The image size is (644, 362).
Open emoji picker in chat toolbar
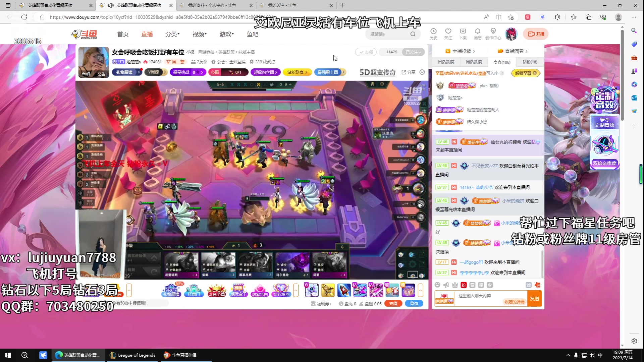click(437, 285)
